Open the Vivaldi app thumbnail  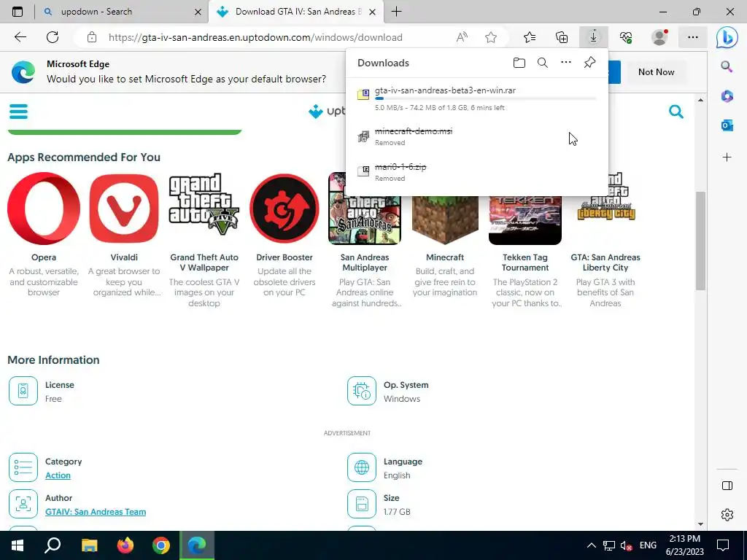coord(124,209)
